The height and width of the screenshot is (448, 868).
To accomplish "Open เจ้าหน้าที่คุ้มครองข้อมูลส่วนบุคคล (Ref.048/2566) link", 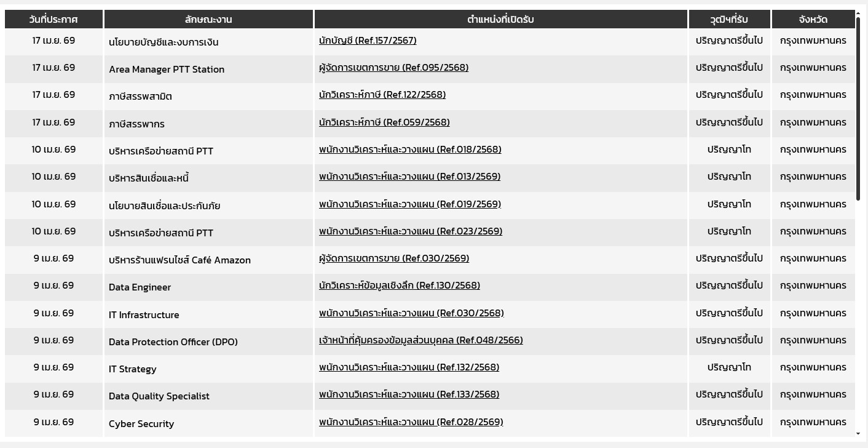I will coord(421,340).
